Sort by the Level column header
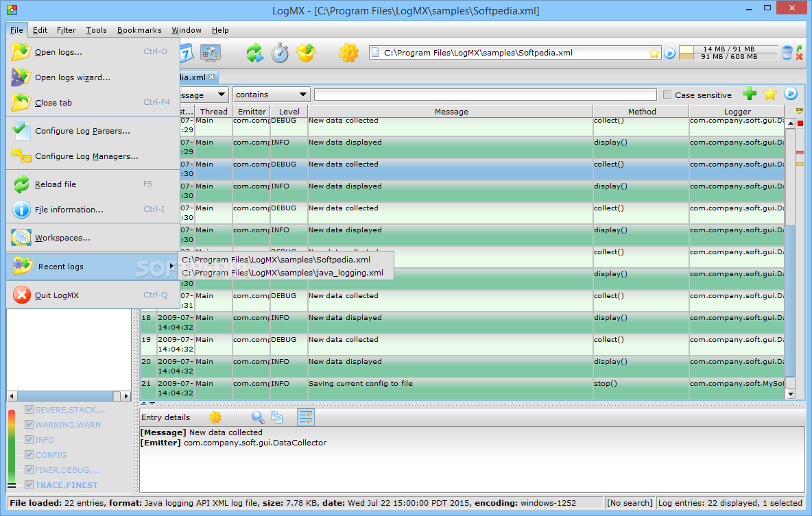Viewport: 812px width, 516px height. (x=289, y=111)
